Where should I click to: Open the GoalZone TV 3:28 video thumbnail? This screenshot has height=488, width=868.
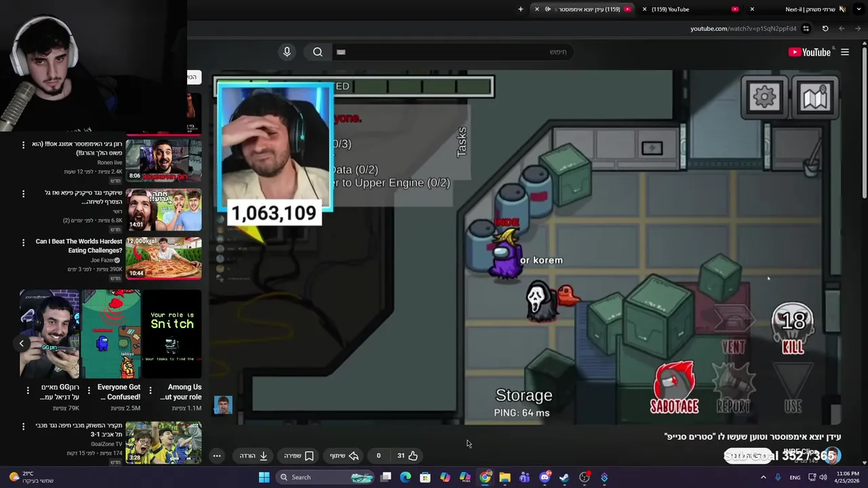coord(163,443)
